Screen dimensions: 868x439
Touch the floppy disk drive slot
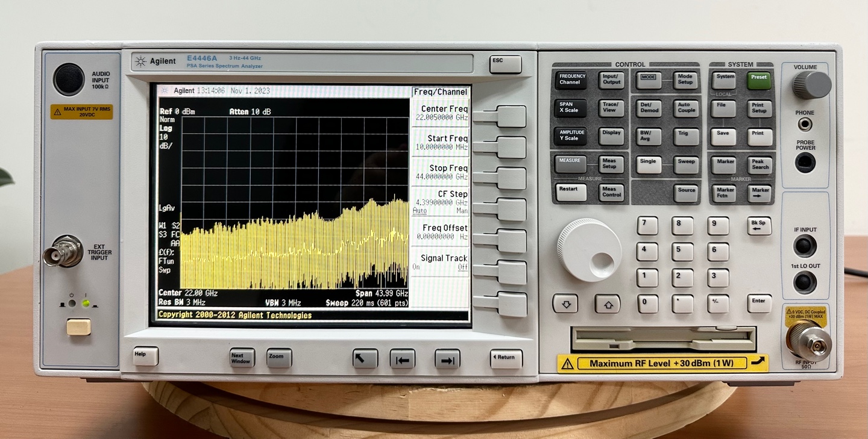tap(663, 339)
